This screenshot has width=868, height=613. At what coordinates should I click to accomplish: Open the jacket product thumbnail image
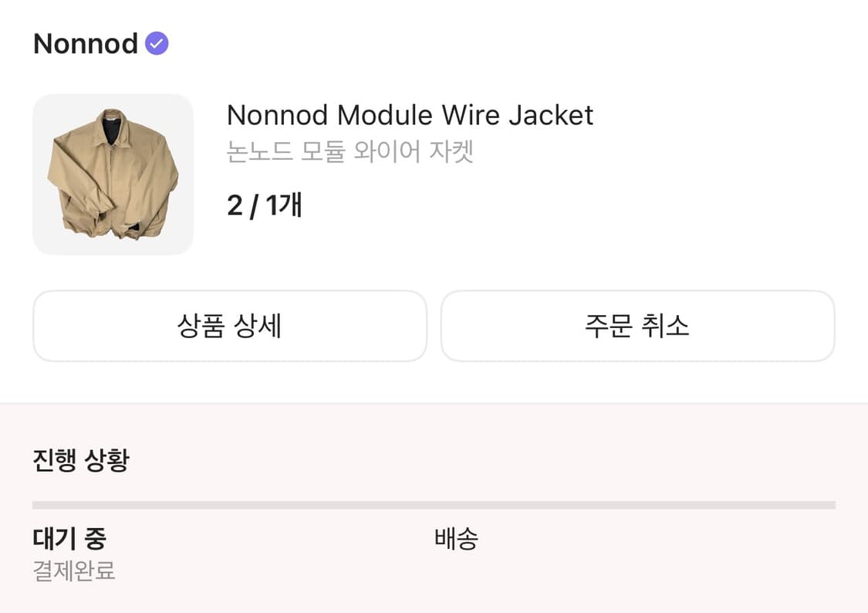pos(113,174)
